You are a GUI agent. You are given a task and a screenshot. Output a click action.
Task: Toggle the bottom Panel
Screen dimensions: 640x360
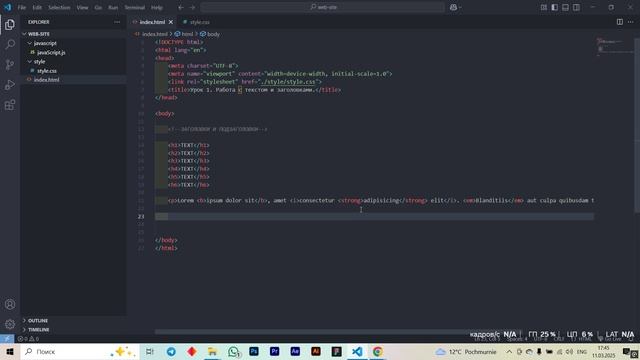pyautogui.click(x=565, y=7)
